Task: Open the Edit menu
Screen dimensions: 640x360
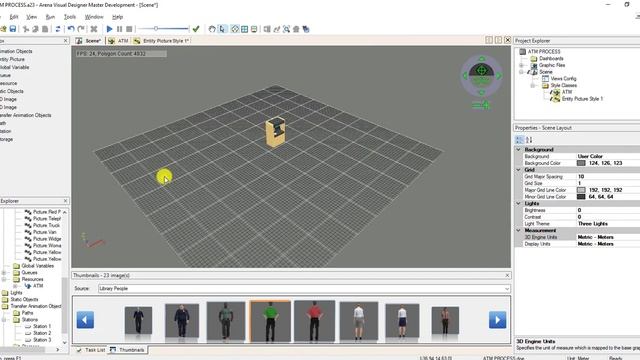Action: (14, 17)
